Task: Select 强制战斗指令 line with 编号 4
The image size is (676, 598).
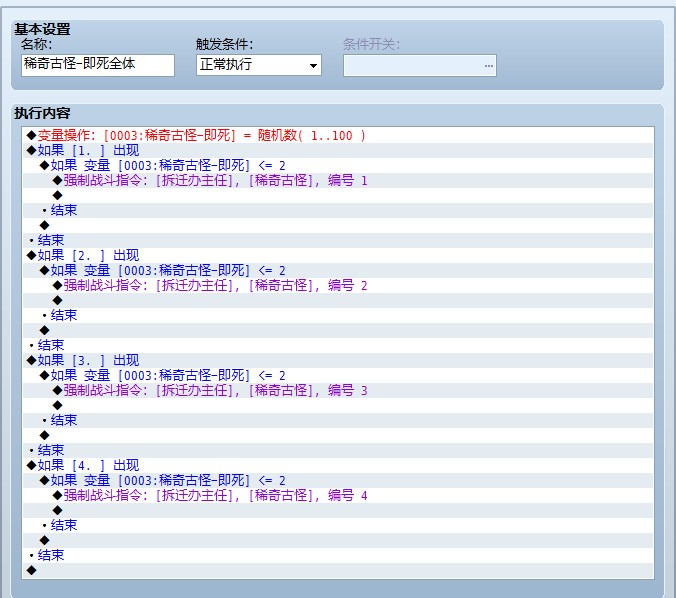Action: click(x=338, y=495)
